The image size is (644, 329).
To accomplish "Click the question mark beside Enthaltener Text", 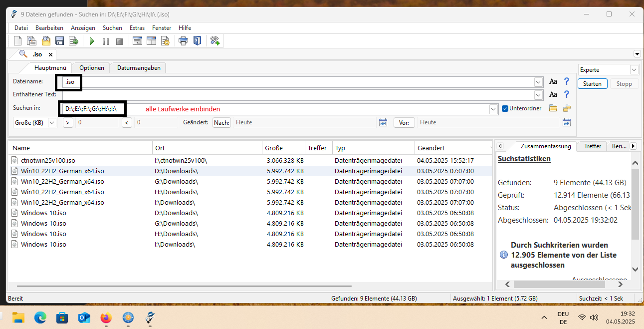I will [567, 94].
